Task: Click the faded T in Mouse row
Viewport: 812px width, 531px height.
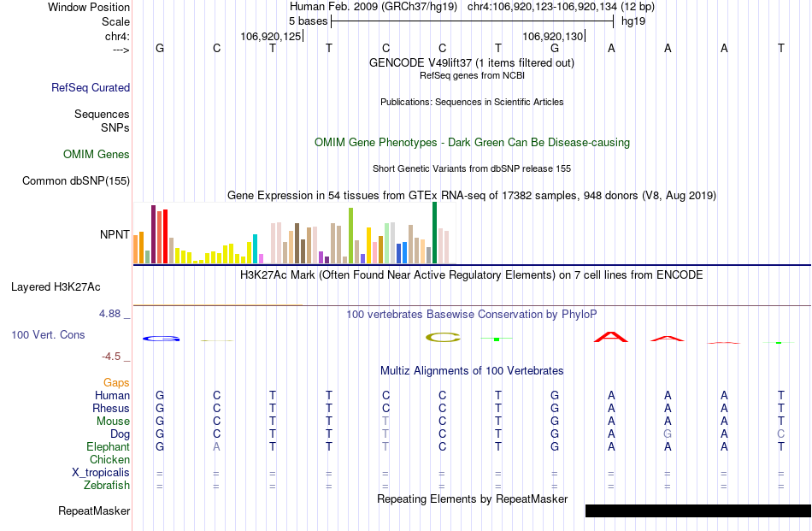Action: [385, 422]
